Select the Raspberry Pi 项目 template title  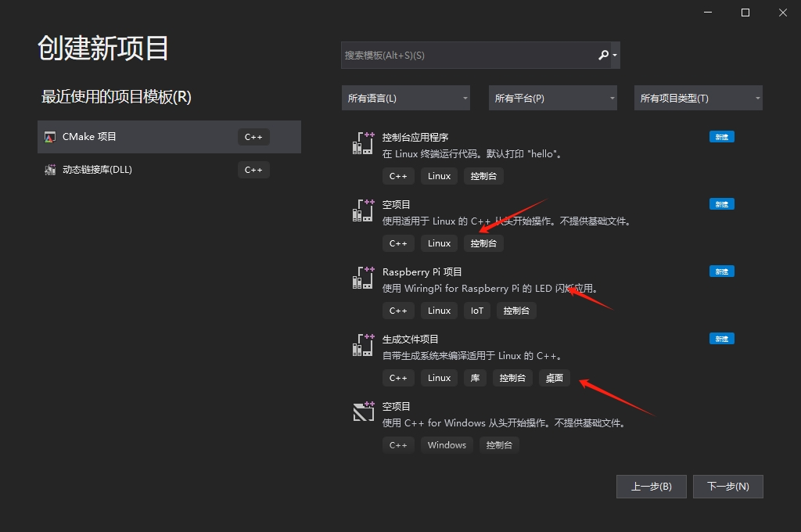coord(422,272)
